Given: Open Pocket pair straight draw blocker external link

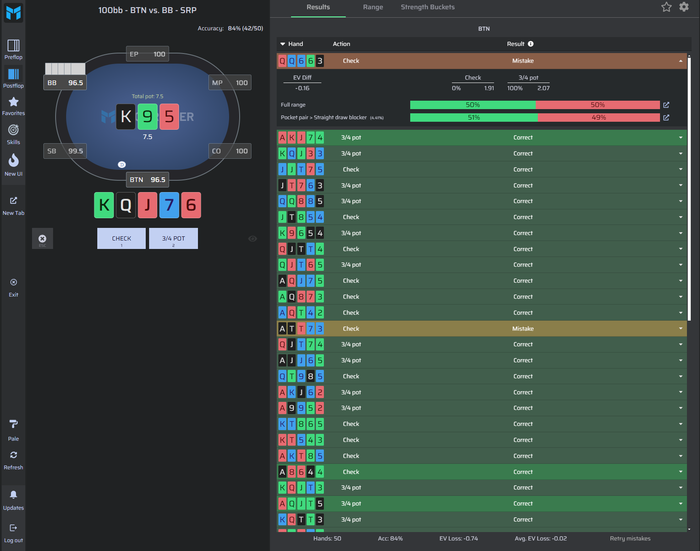Looking at the screenshot, I should click(666, 118).
